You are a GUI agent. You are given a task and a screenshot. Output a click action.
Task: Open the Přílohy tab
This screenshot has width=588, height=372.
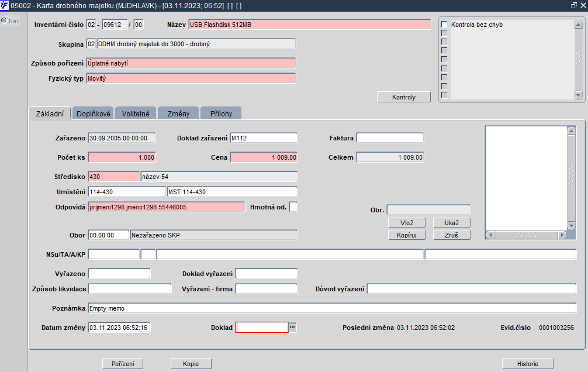pos(222,113)
